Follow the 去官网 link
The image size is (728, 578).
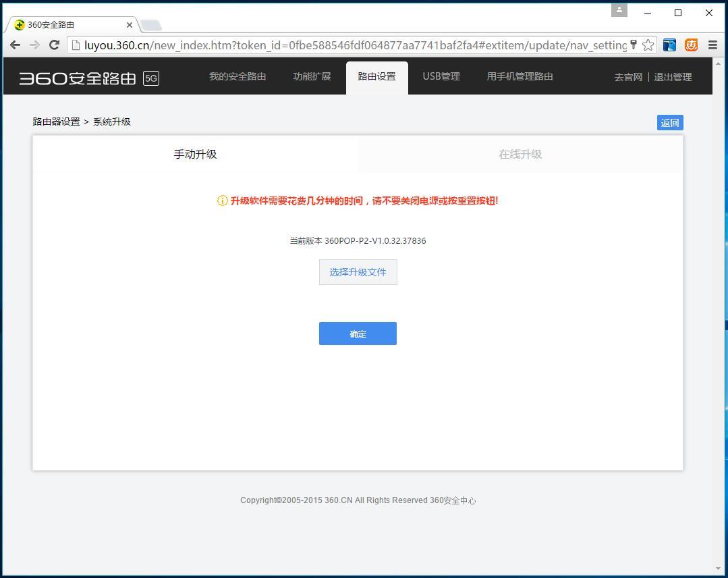tap(628, 77)
